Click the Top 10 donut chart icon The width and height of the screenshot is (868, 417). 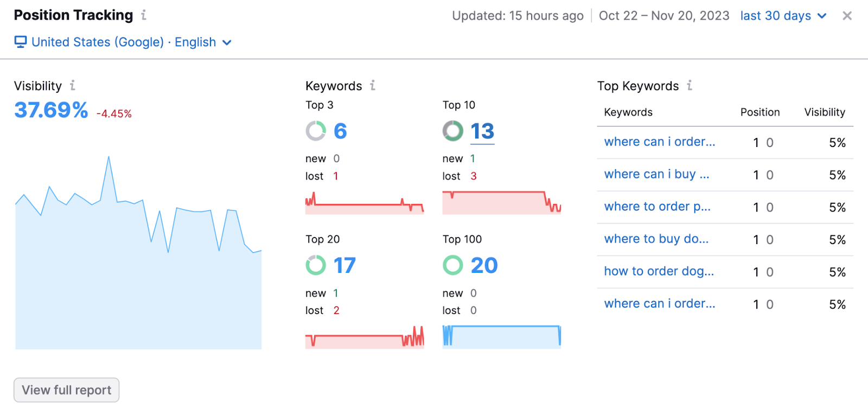click(452, 131)
